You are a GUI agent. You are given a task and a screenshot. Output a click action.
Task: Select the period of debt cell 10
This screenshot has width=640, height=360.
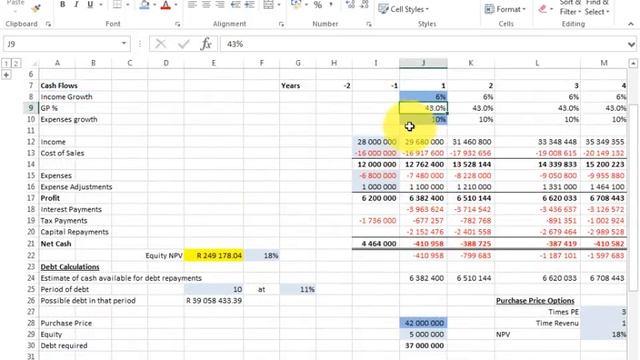(214, 289)
